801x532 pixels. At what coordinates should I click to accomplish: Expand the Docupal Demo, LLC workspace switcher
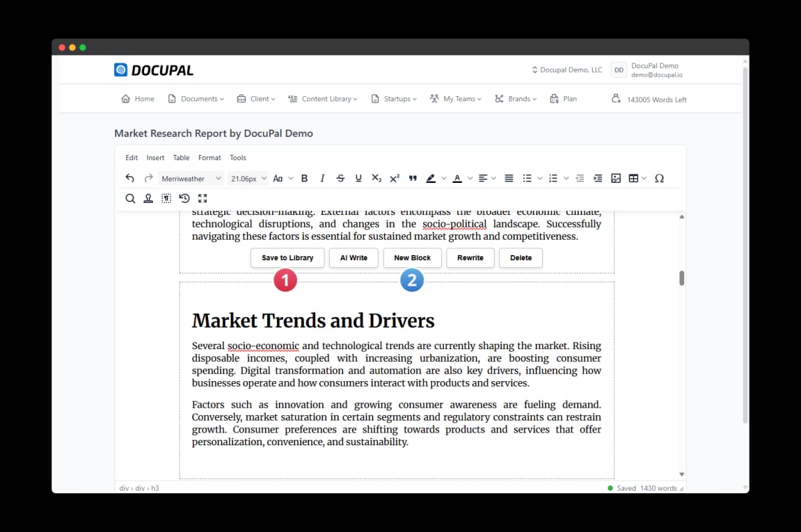[567, 70]
